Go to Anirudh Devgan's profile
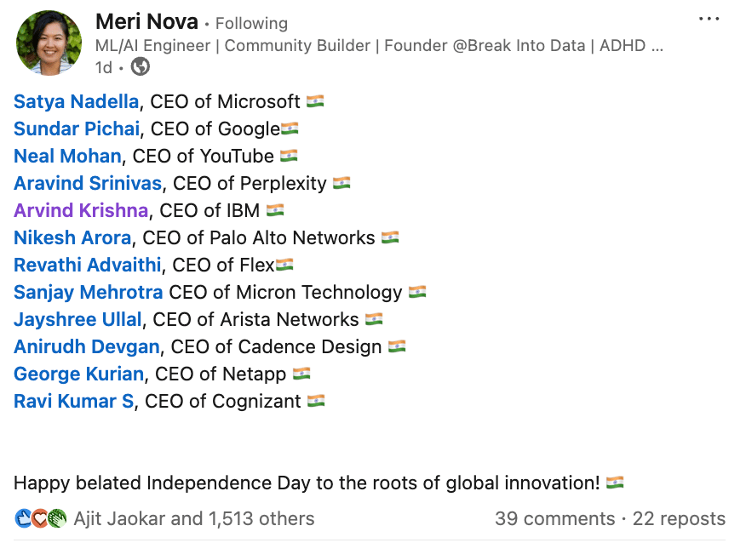Viewport: 746px width, 560px height. pyautogui.click(x=86, y=346)
